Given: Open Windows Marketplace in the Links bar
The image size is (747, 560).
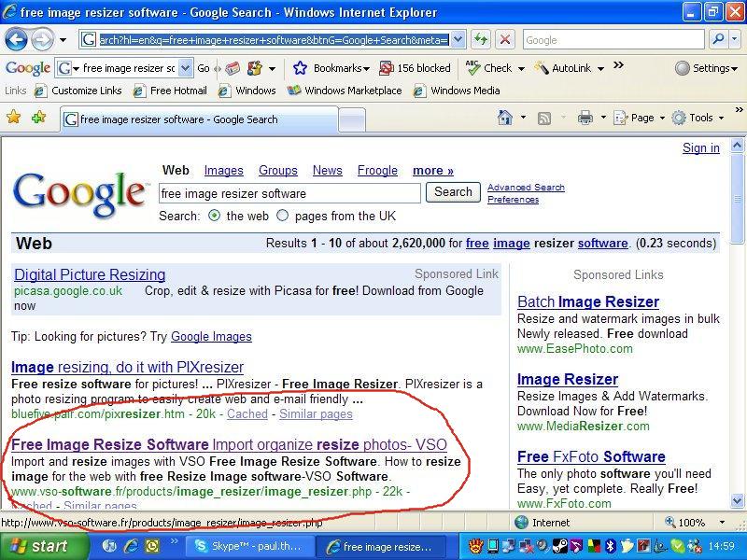Looking at the screenshot, I should tap(345, 91).
